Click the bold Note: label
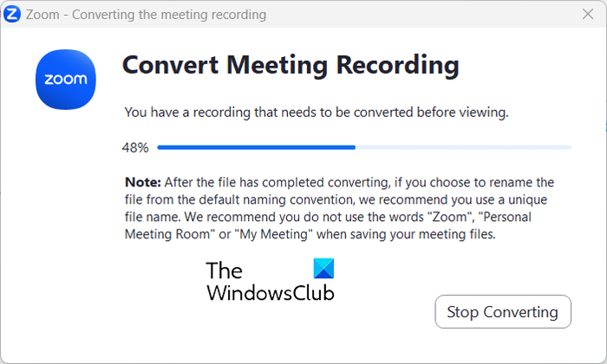The height and width of the screenshot is (364, 607). click(143, 182)
